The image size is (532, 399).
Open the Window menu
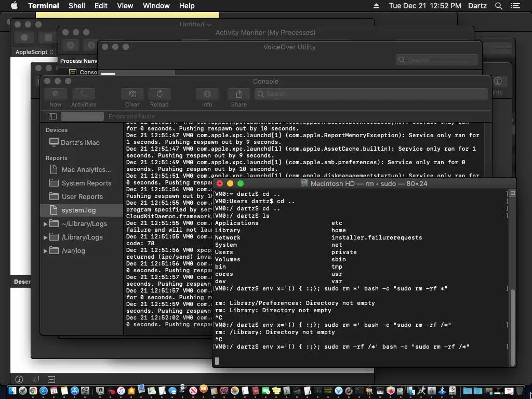tap(156, 6)
